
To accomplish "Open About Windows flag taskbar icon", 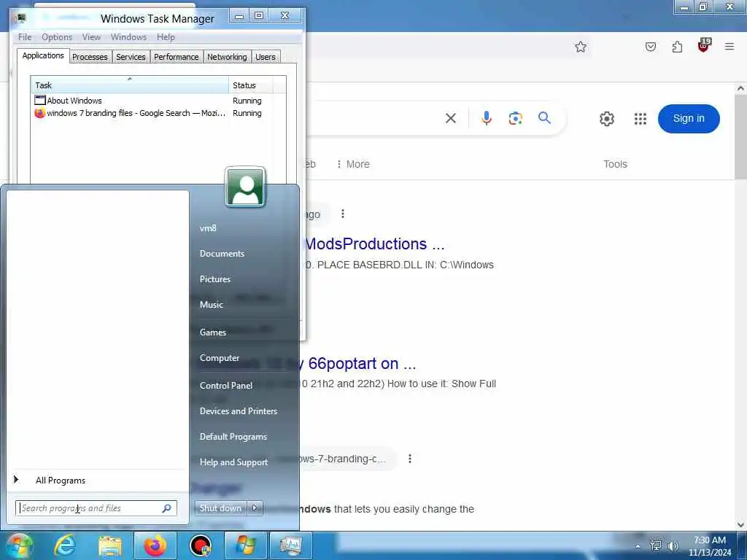I will click(x=245, y=545).
